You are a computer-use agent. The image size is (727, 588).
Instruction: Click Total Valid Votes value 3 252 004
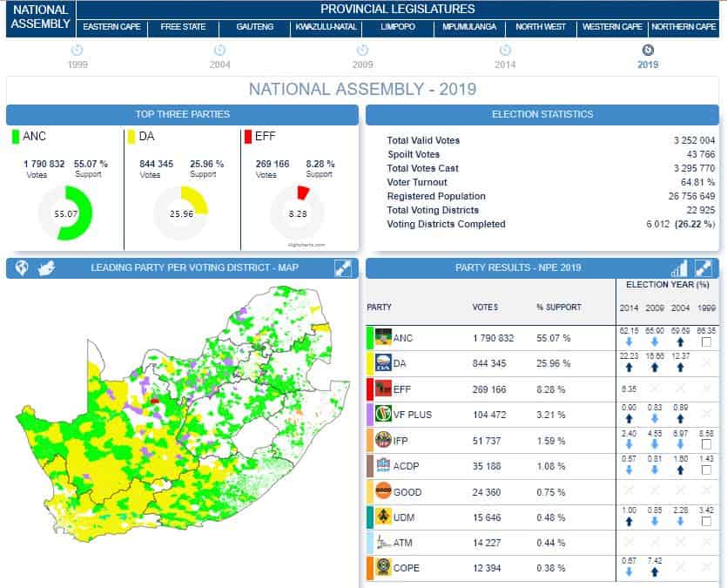click(694, 140)
